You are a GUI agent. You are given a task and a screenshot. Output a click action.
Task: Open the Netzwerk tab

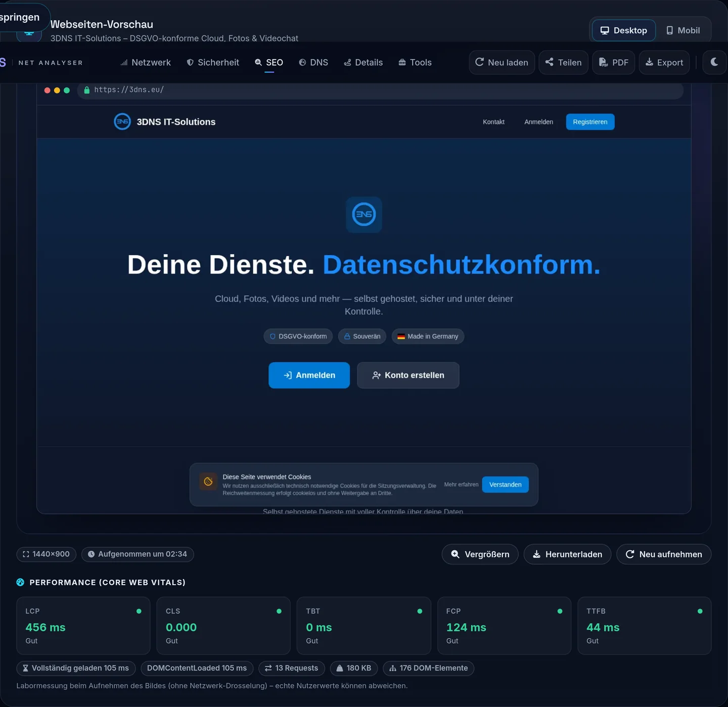(146, 63)
